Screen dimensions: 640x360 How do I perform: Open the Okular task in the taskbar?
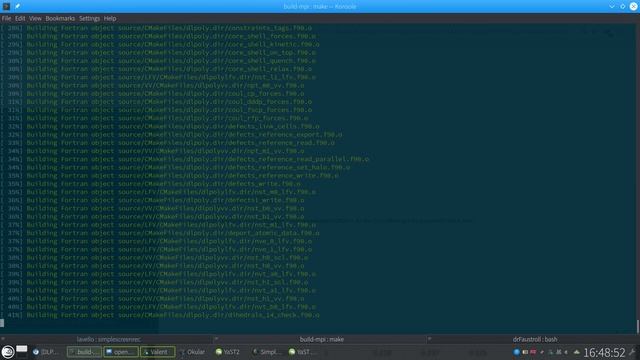(x=193, y=352)
